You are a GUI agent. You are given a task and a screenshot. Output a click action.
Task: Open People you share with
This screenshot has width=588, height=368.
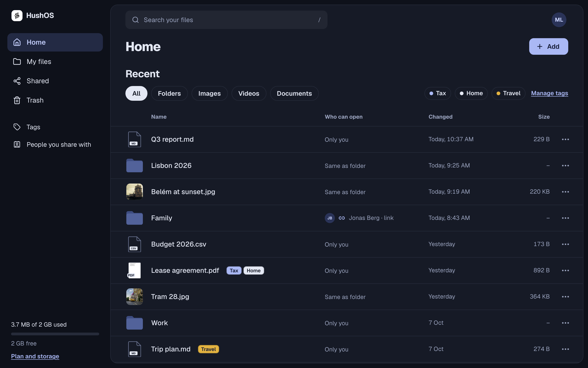pos(55,145)
